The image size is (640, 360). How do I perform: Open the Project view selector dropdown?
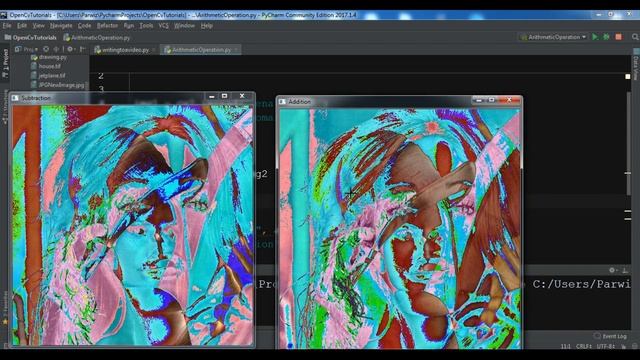point(26,49)
